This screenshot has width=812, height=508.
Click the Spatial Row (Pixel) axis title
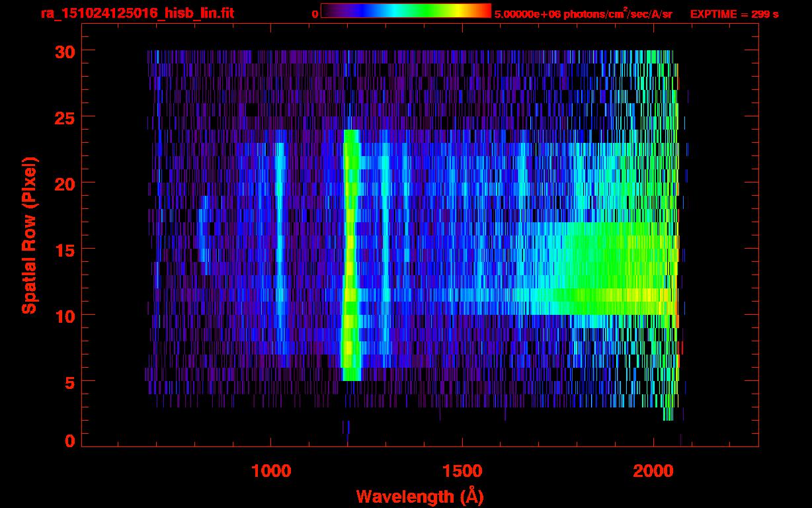click(29, 235)
